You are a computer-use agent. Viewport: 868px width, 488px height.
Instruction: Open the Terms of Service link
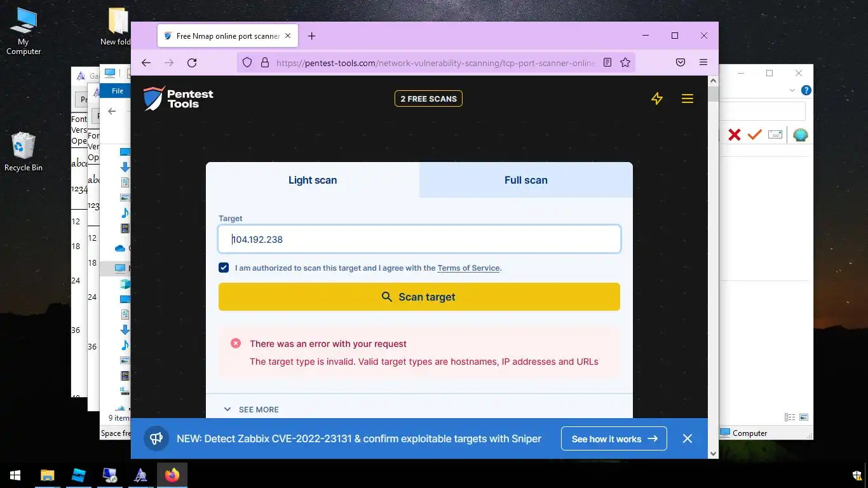pos(468,268)
